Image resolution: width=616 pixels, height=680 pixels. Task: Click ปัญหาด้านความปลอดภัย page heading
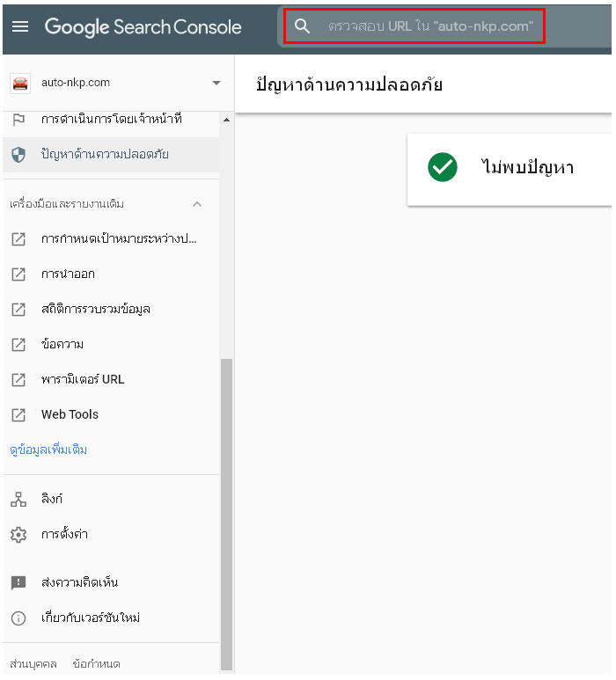[x=349, y=84]
